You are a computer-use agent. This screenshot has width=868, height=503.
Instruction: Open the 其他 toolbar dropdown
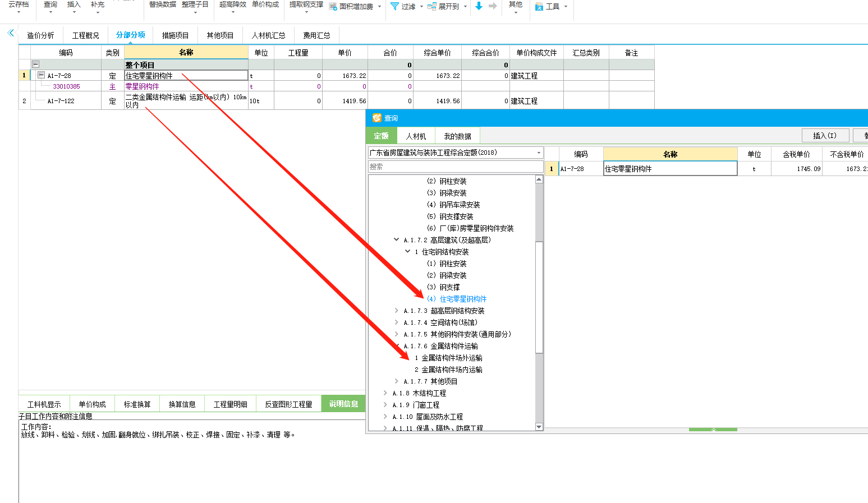click(516, 12)
